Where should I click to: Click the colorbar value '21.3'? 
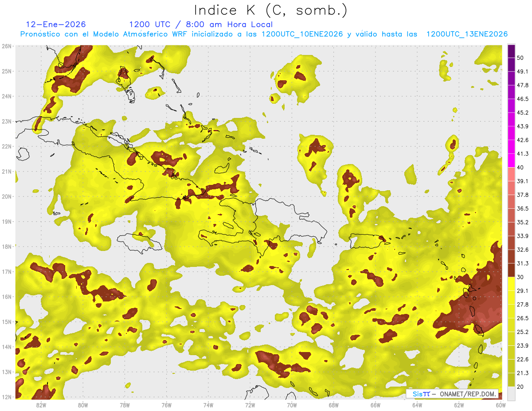(x=523, y=373)
